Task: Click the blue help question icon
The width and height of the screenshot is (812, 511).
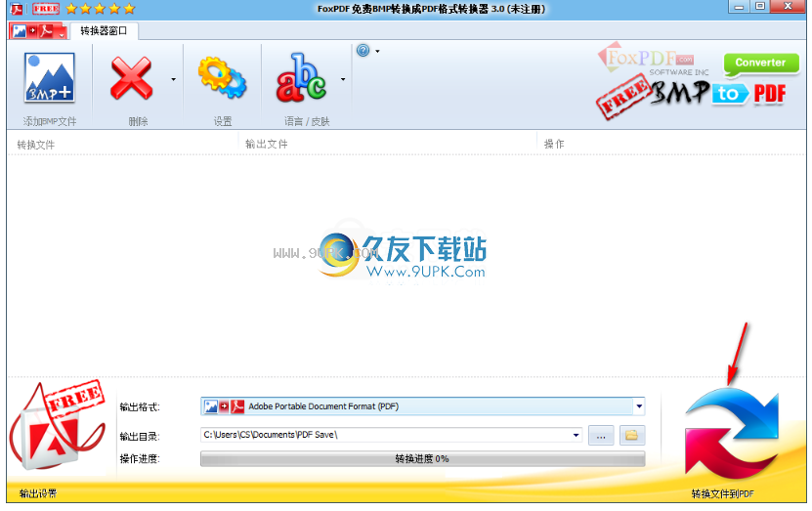Action: [363, 50]
